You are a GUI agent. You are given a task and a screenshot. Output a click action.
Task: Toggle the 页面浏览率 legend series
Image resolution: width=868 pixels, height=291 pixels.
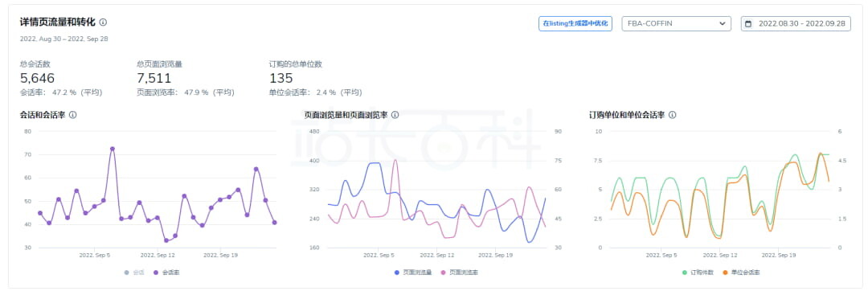460,273
